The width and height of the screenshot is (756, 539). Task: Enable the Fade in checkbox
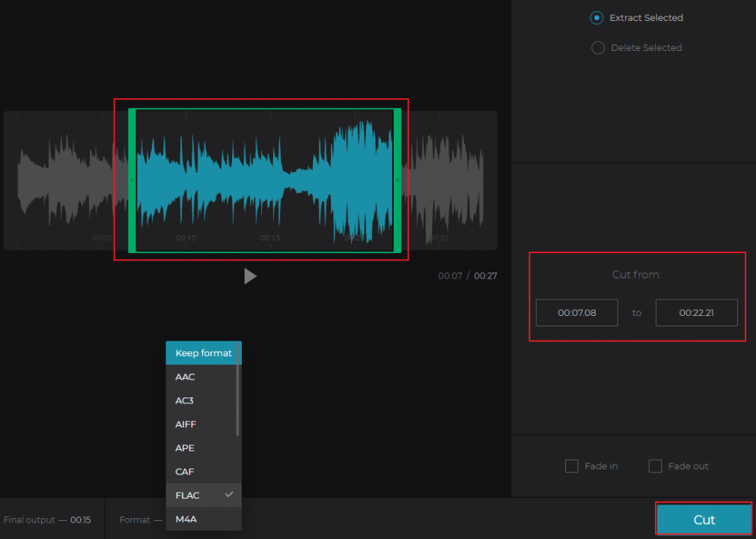tap(571, 466)
